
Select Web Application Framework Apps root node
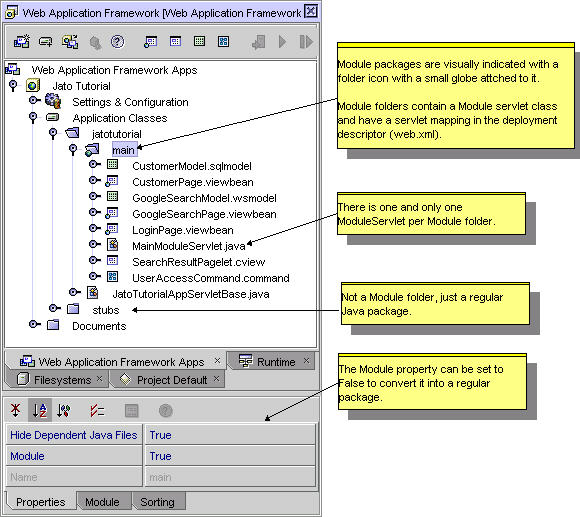click(114, 70)
